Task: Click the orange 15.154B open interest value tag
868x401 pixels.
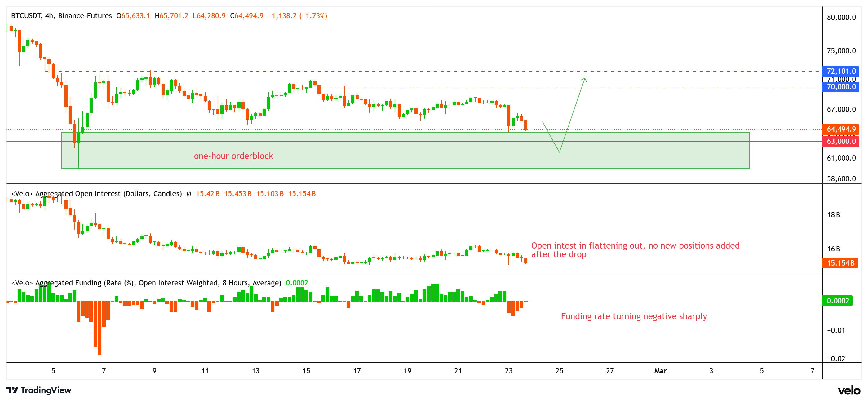Action: pyautogui.click(x=841, y=263)
